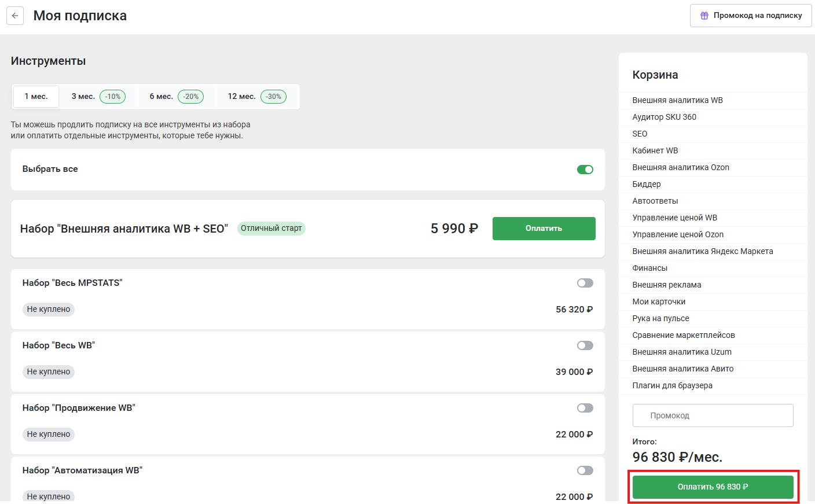Open the subscription promo code button
Viewport: 815px width, 504px height.
[x=751, y=16]
